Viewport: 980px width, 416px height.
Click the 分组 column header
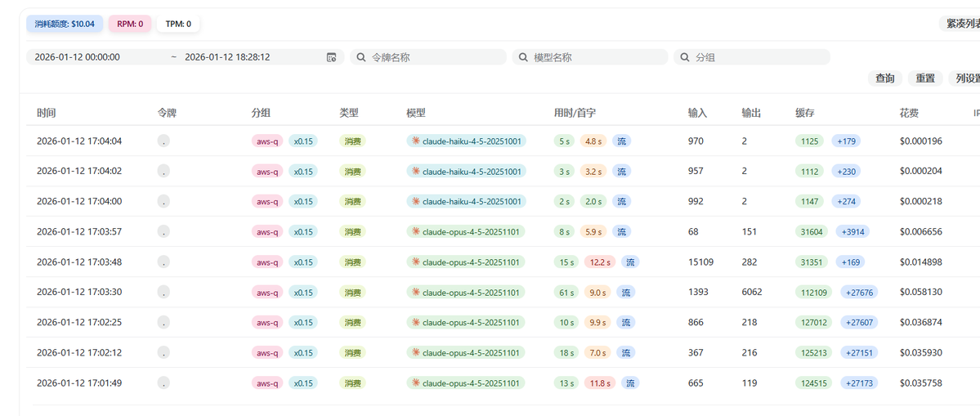[261, 114]
